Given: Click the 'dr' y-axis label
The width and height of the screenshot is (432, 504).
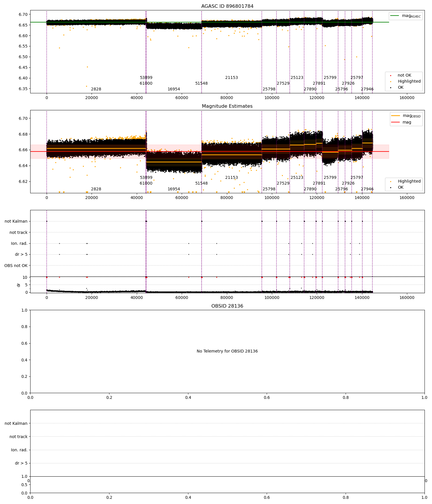Looking at the screenshot, I should pos(19,285).
